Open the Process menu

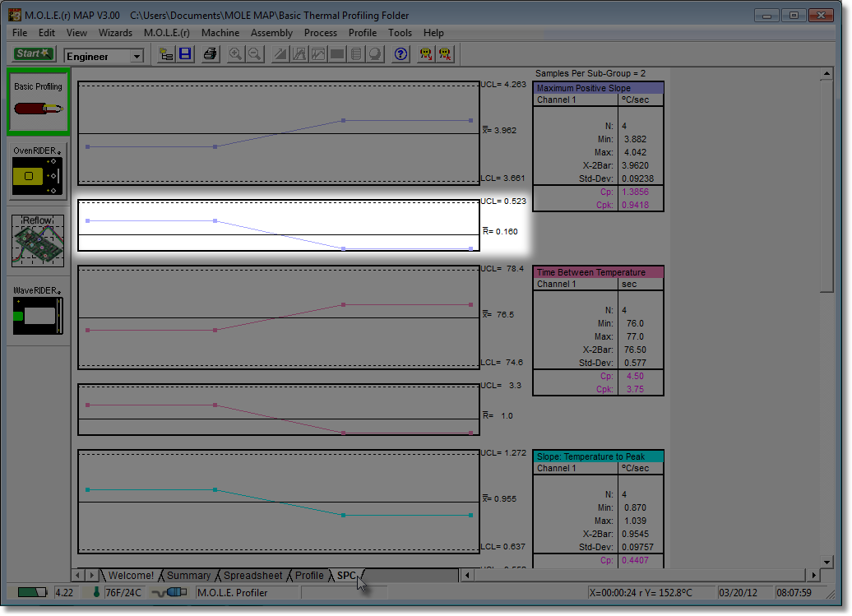coord(321,33)
